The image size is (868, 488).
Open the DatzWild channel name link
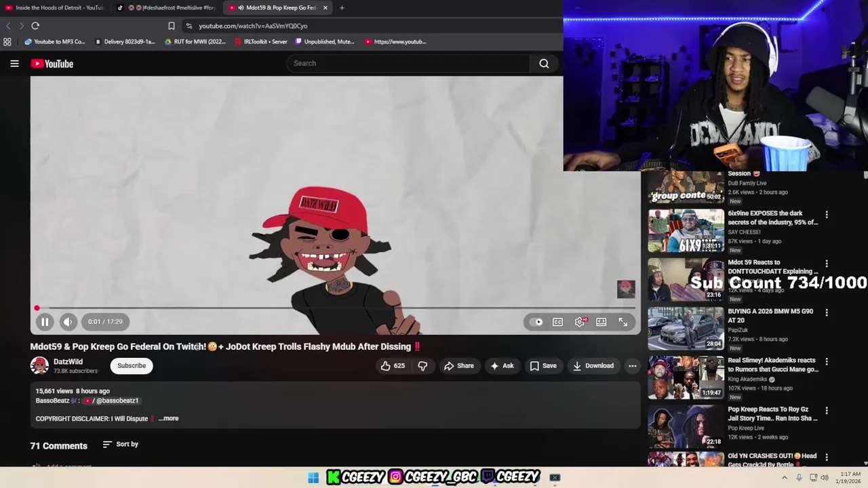coord(68,362)
